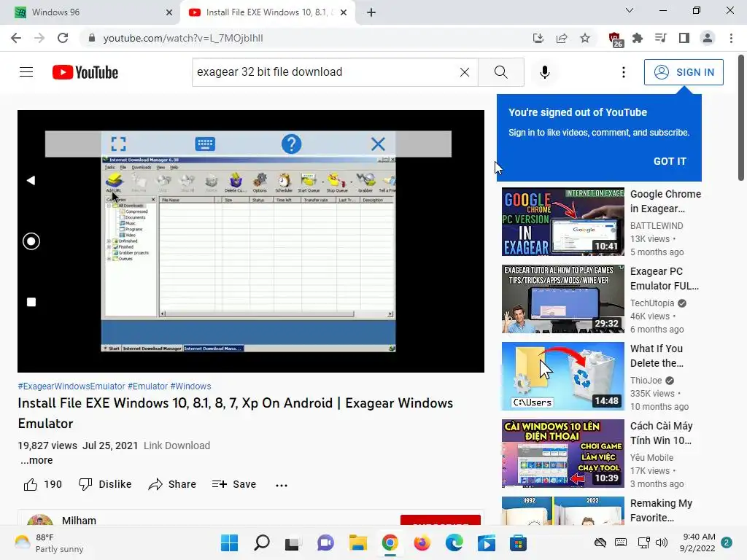Start voice search with microphone
This screenshot has height=560, width=747.
click(x=544, y=72)
